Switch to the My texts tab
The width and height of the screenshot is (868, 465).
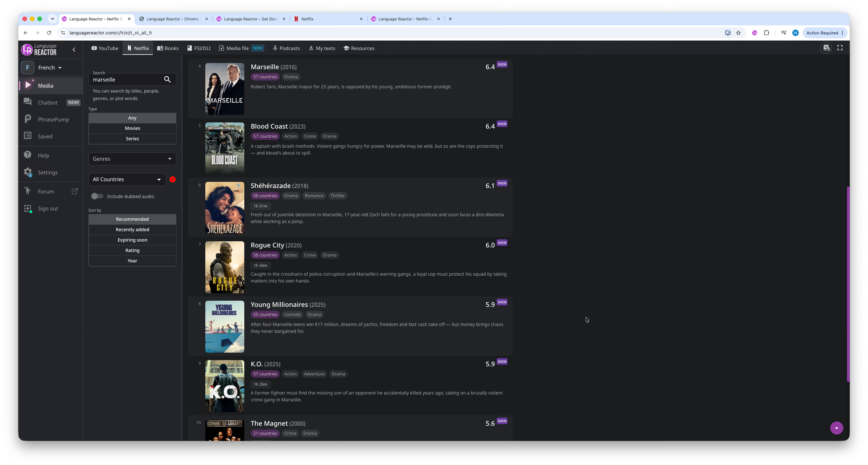322,48
